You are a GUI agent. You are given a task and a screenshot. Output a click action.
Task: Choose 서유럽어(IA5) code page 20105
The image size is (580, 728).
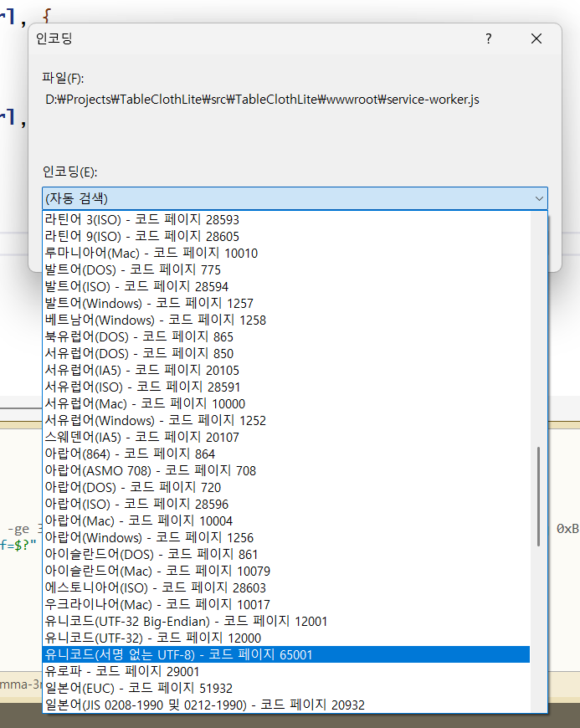coord(286,370)
